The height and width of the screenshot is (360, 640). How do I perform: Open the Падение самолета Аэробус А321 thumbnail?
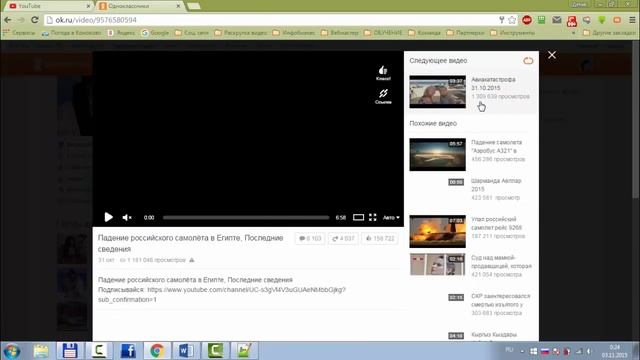pos(438,154)
